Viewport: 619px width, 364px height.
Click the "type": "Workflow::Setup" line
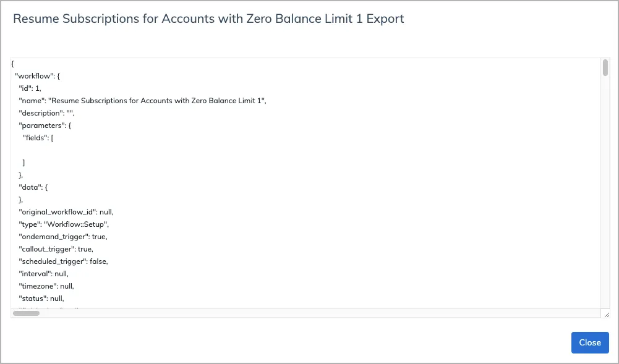[x=64, y=224]
